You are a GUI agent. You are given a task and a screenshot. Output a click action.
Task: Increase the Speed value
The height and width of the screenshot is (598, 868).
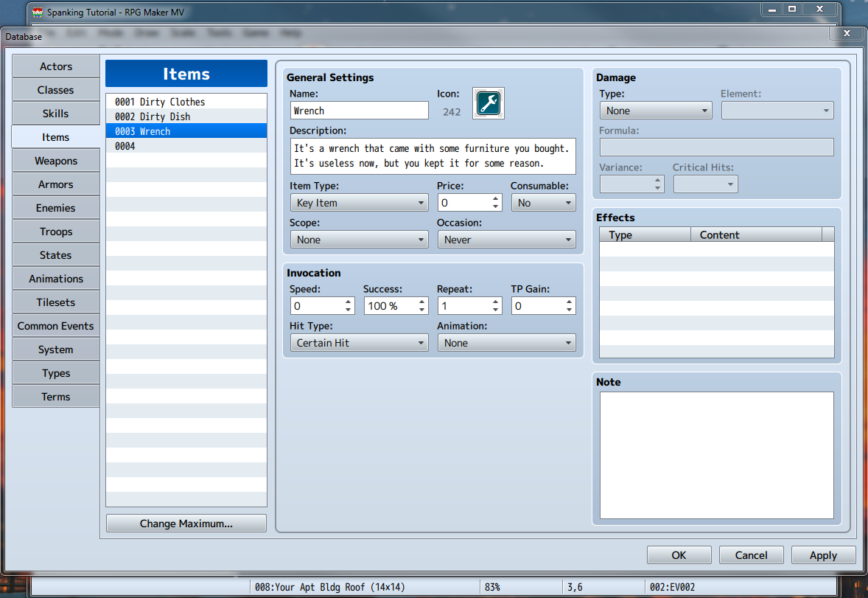349,302
